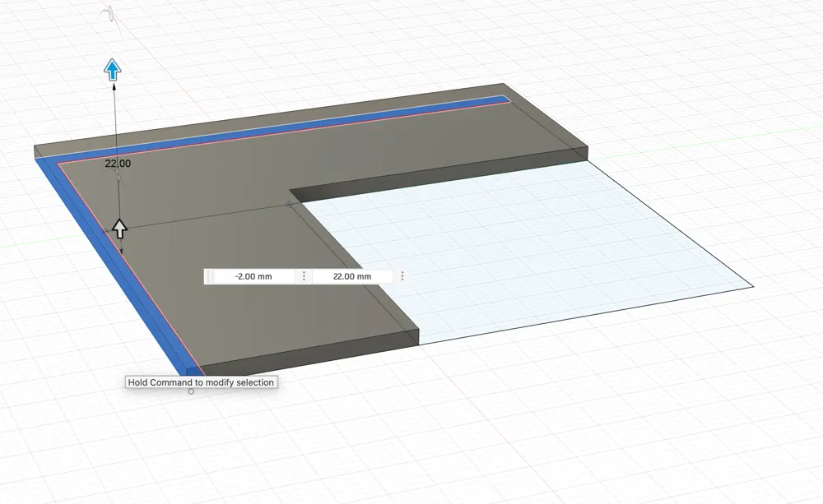Click the white arrow manipulator on the body

click(119, 229)
